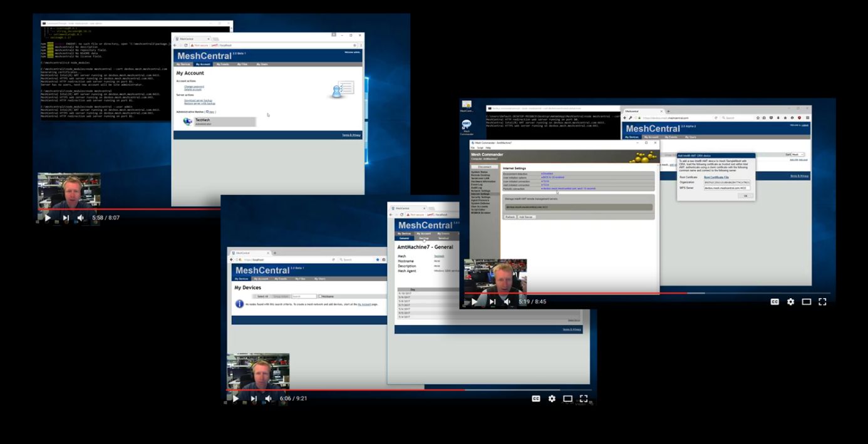The width and height of the screenshot is (868, 444).
Task: Enable theater mode on the 8:45 video
Action: pos(807,302)
